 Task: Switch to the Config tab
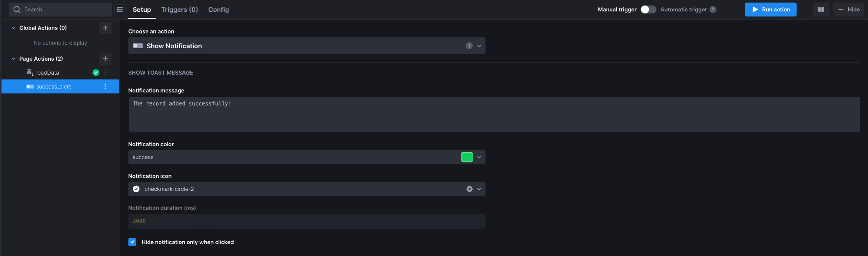point(218,10)
